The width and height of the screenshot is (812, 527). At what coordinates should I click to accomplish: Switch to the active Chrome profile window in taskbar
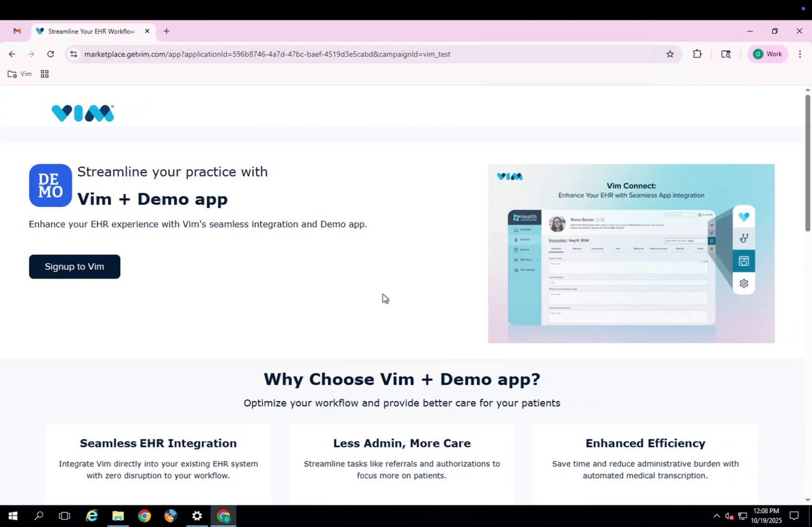click(x=223, y=516)
